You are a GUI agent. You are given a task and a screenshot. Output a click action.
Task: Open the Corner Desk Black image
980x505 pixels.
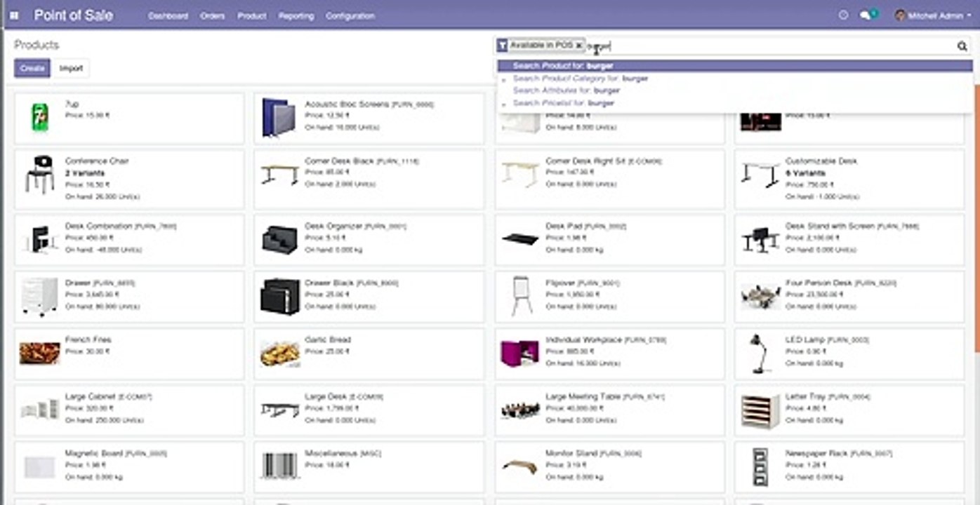(280, 175)
